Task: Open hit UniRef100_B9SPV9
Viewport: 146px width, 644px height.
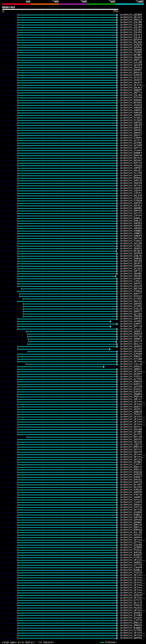Action: (x=131, y=40)
